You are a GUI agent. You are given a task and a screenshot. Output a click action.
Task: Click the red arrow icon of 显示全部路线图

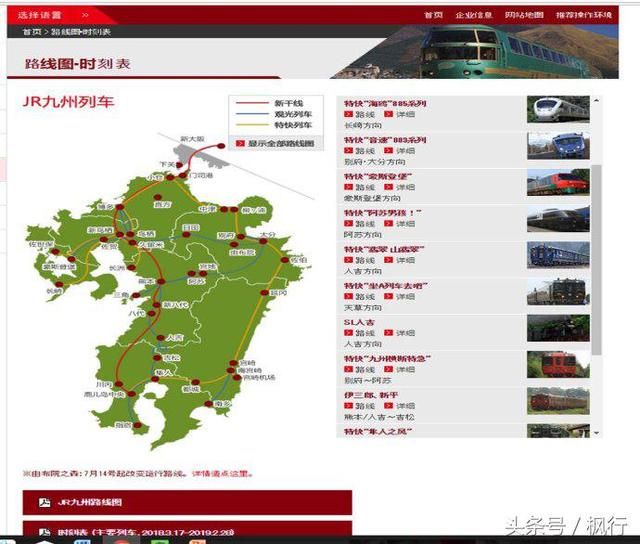click(240, 143)
